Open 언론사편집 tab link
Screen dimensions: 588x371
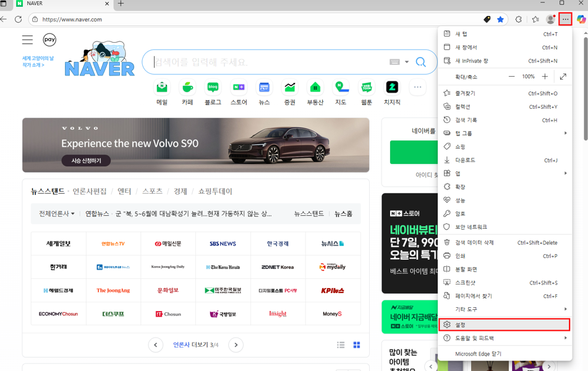[90, 191]
